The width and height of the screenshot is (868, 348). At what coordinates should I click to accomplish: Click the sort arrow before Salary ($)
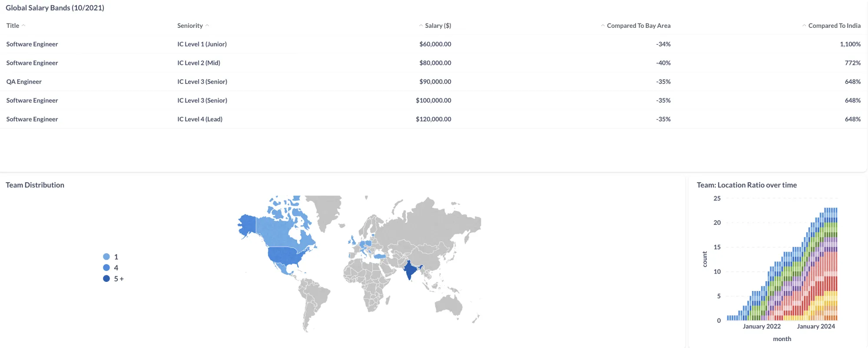tap(421, 26)
